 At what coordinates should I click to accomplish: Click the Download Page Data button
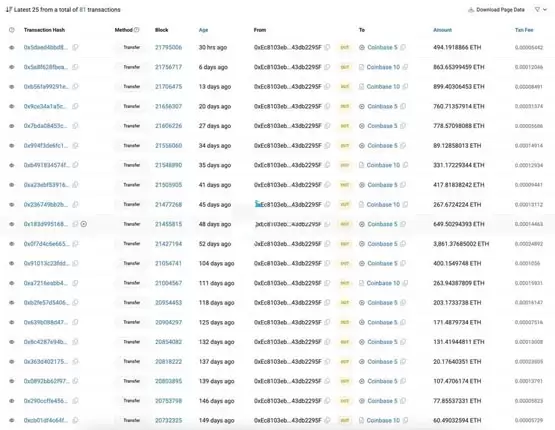tap(496, 10)
